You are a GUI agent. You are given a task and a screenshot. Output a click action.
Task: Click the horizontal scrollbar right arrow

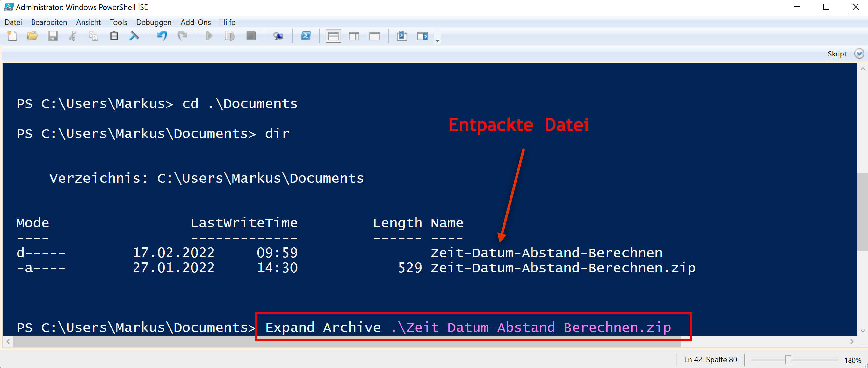click(x=852, y=342)
